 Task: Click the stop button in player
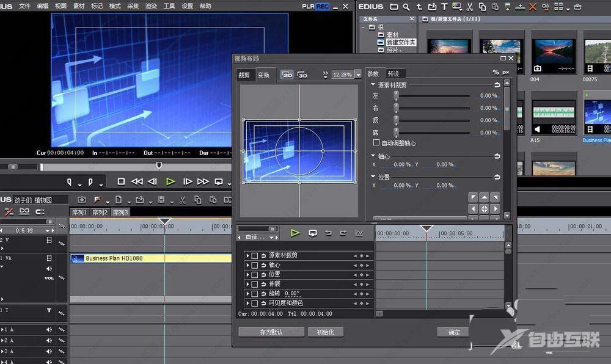coord(121,181)
